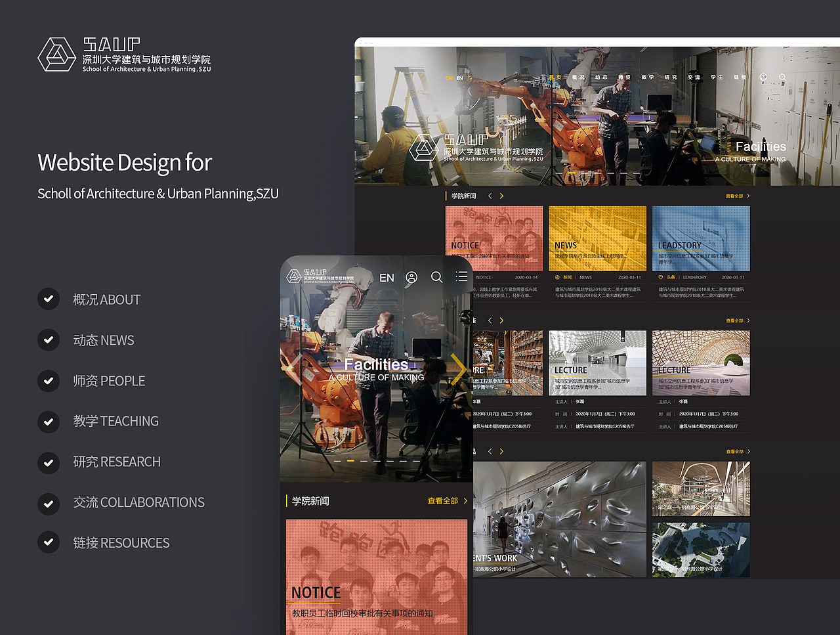
Task: Tap the EN language link in the mobile header
Action: (x=387, y=278)
